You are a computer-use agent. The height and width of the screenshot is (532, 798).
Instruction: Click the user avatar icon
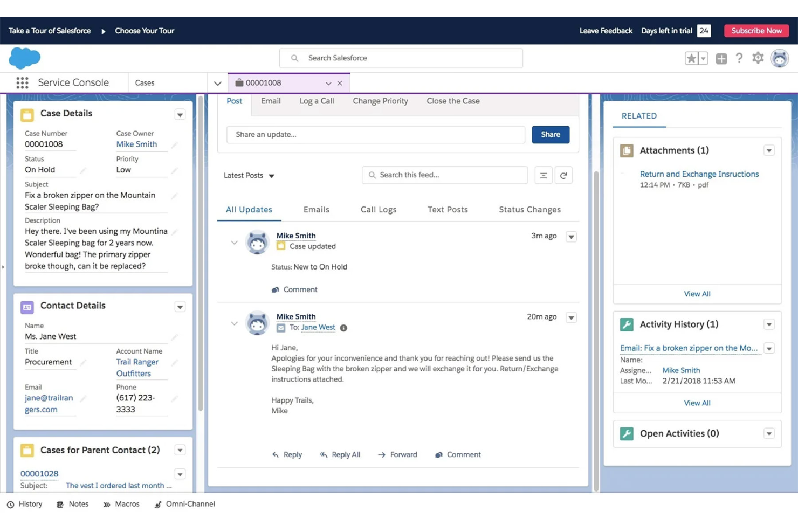click(780, 58)
